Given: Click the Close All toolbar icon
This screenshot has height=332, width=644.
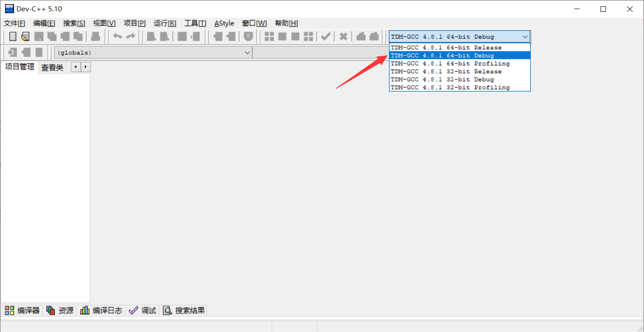Looking at the screenshot, I should tap(78, 37).
